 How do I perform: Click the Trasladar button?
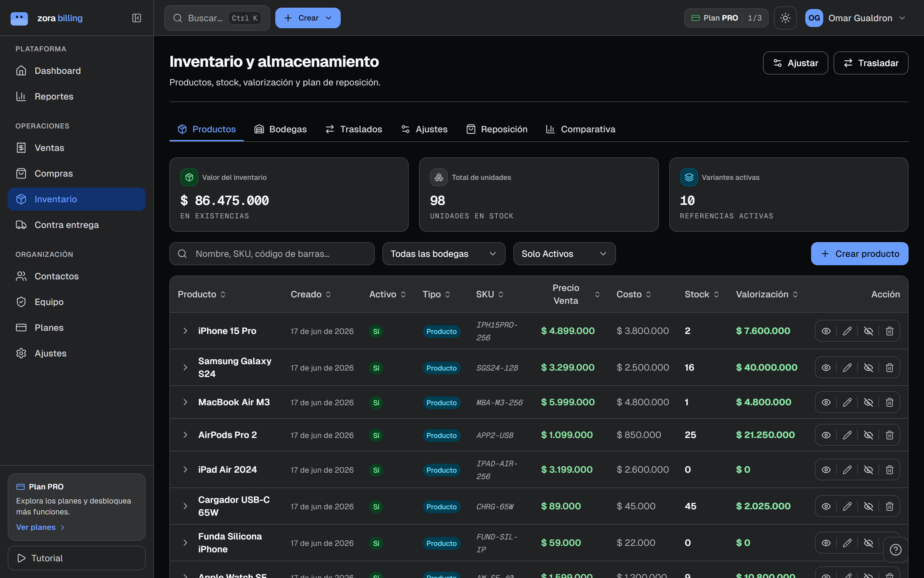pos(870,63)
